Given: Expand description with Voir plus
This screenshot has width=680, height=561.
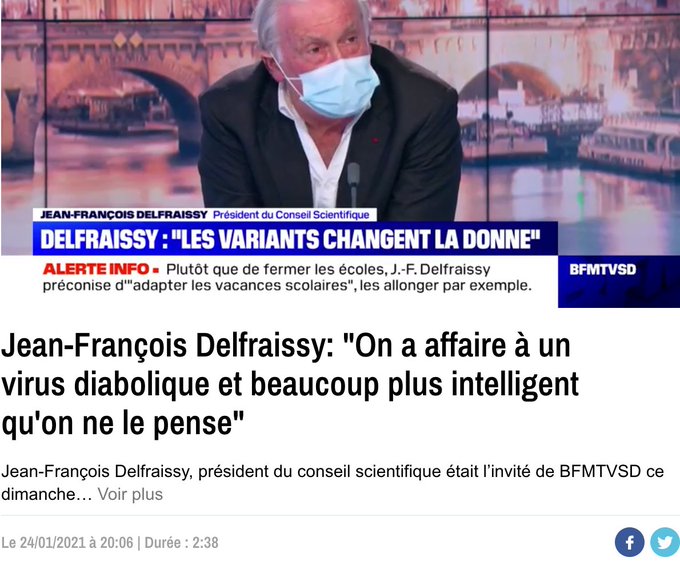Looking at the screenshot, I should [x=130, y=494].
